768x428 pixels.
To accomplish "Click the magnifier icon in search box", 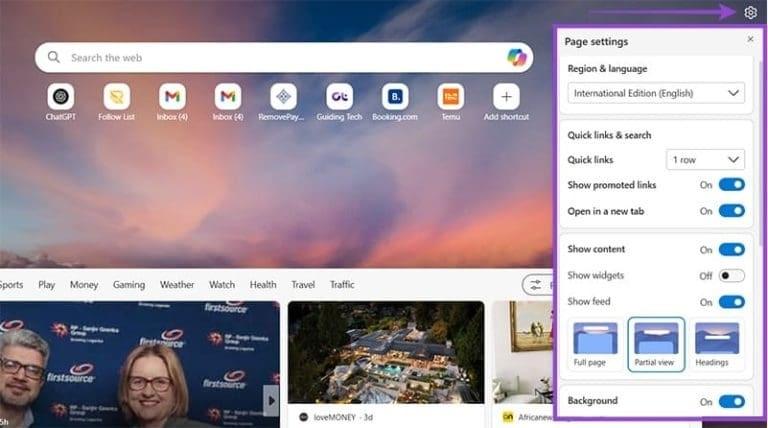I will (54, 57).
